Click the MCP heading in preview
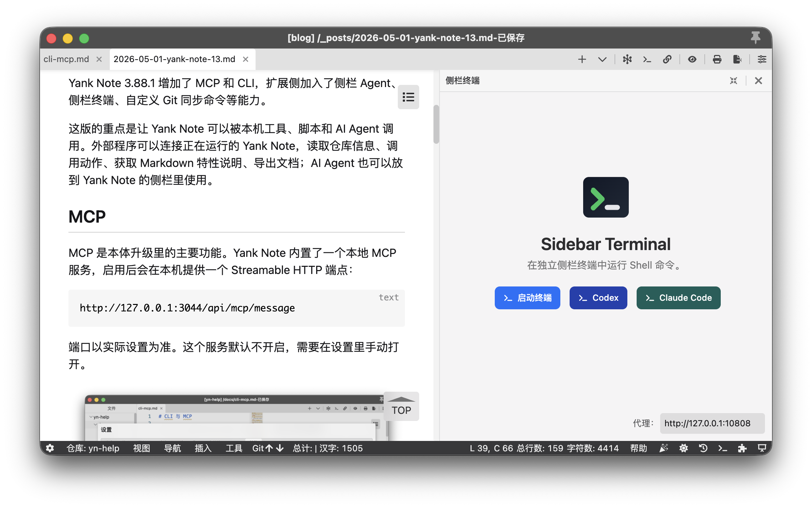This screenshot has height=508, width=812. (87, 217)
